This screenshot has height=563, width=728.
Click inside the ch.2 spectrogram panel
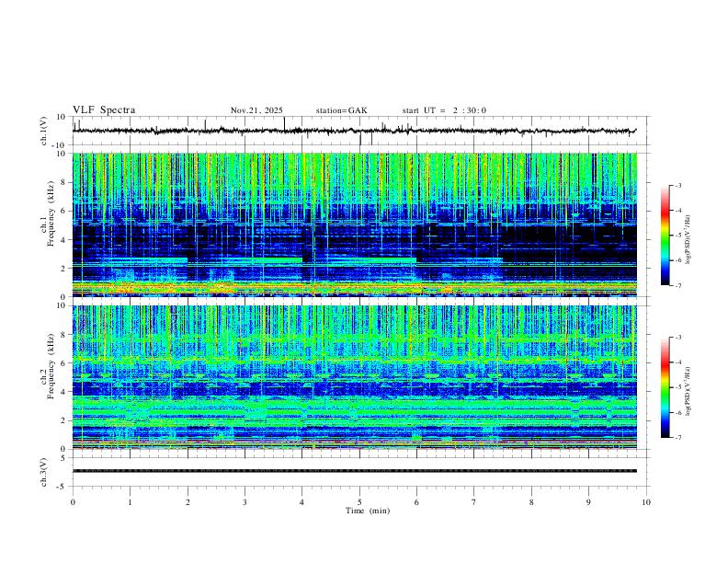click(x=354, y=377)
